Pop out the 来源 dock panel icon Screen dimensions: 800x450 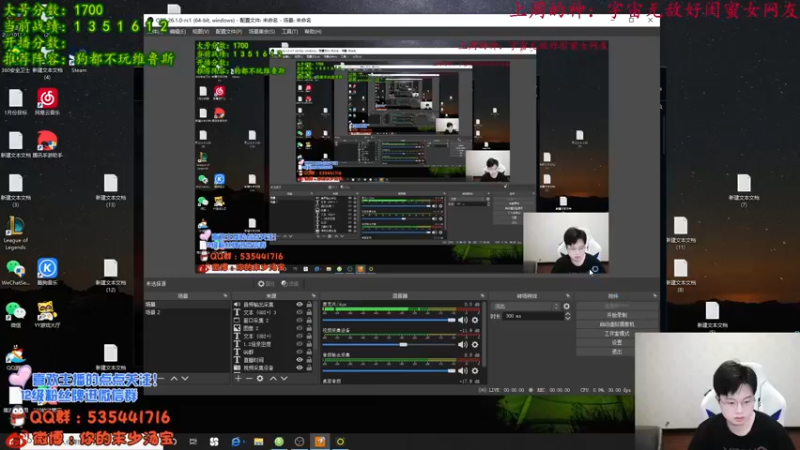pyautogui.click(x=313, y=296)
